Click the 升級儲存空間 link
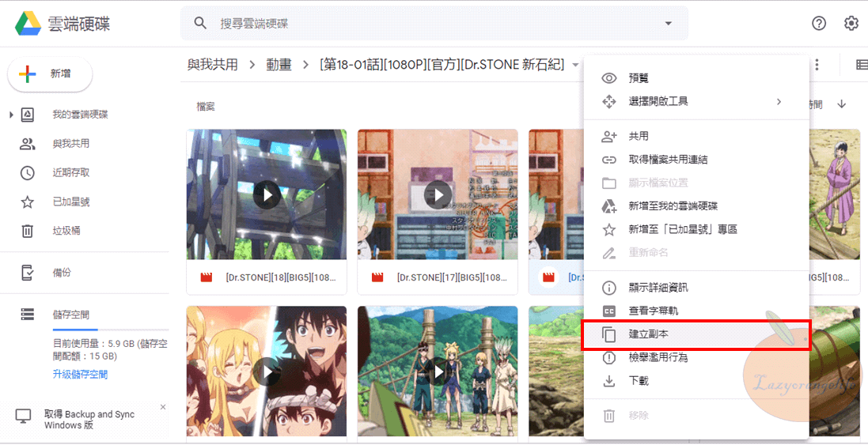This screenshot has width=868, height=445. coord(80,374)
